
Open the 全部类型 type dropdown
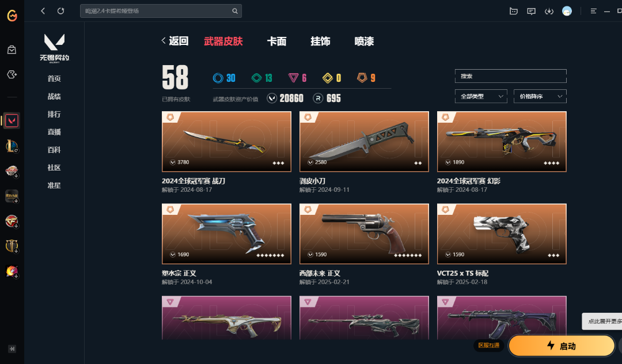tap(481, 96)
